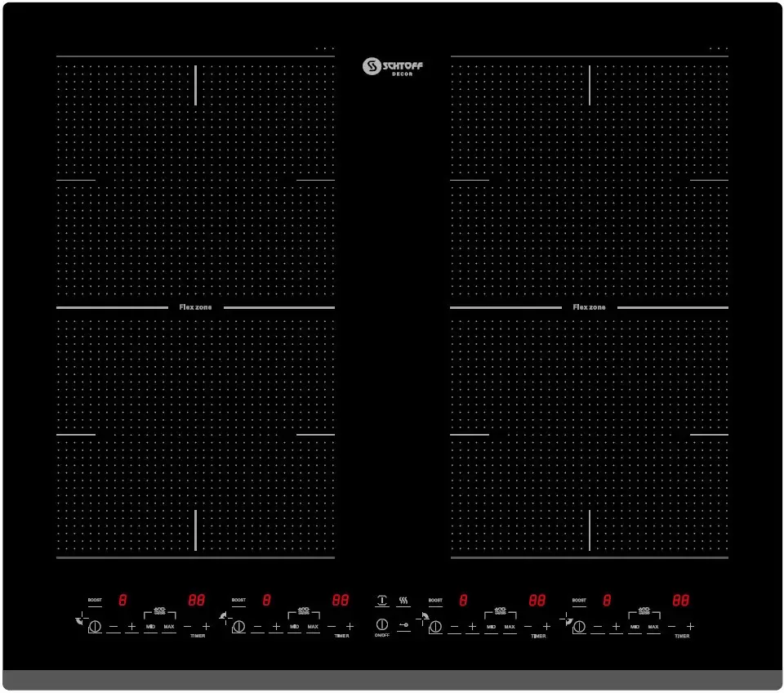Viewport: 784px width, 693px height.
Task: Select the pause icon above ON/OFF
Action: tap(381, 598)
